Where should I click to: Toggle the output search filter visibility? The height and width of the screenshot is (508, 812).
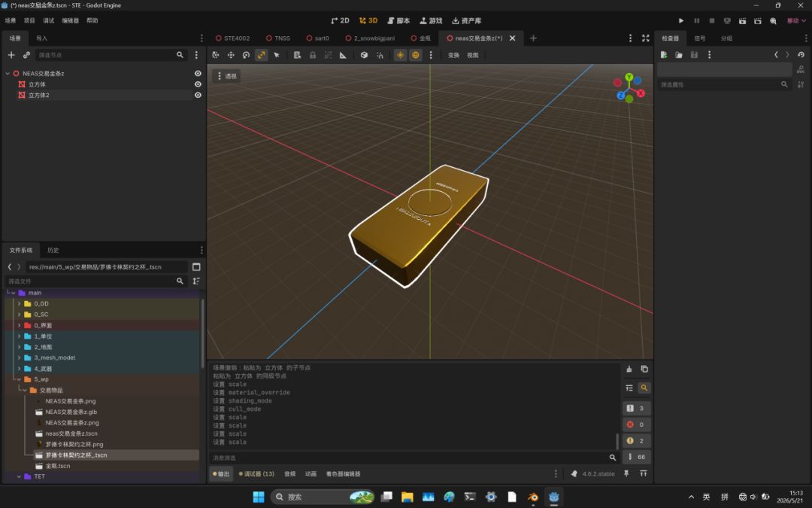pyautogui.click(x=644, y=388)
